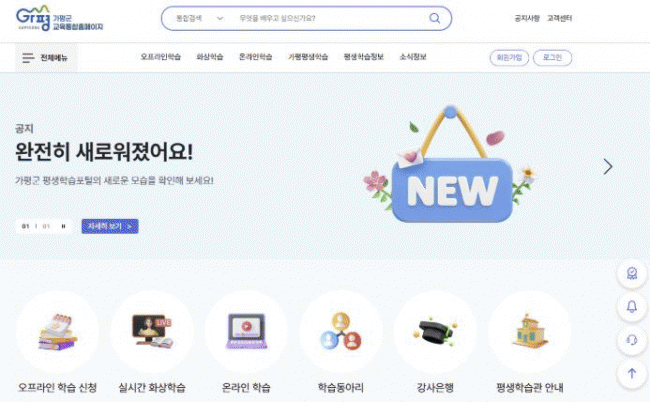Click the 자세히 보기 button
The image size is (650, 402).
(x=110, y=226)
